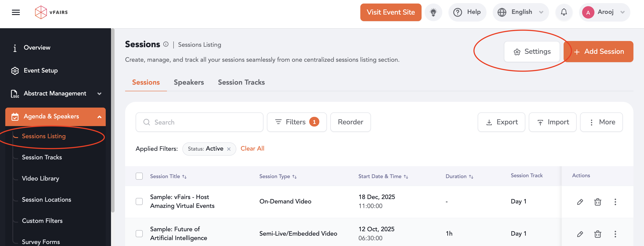Screen dimensions: 644x246
Task: Remove the Status Active filter chip
Action: [x=228, y=149]
